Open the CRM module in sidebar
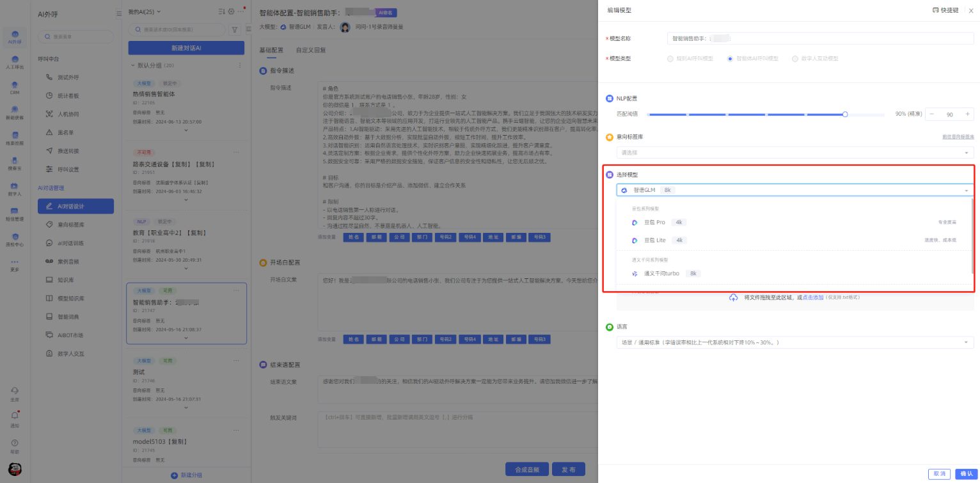This screenshot has height=483, width=980. tap(15, 86)
